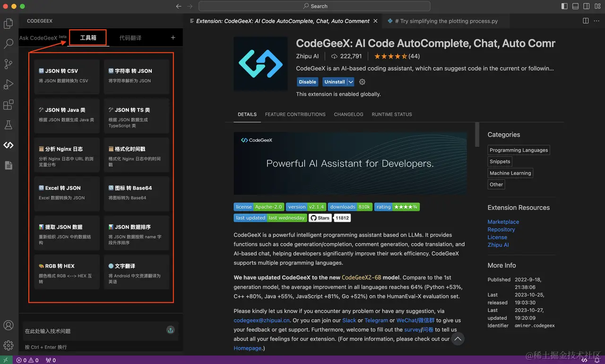The width and height of the screenshot is (605, 364).
Task: Show errors and warnings in status bar
Action: click(x=27, y=360)
